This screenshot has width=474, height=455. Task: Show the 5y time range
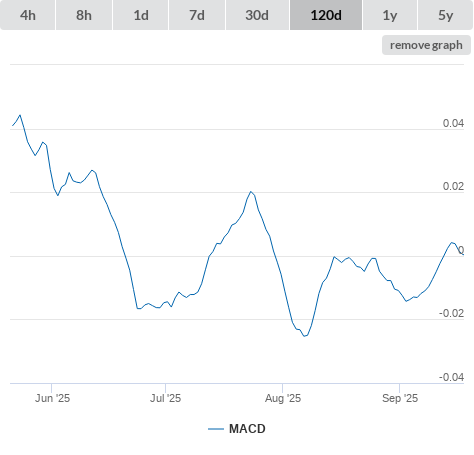[x=445, y=15]
